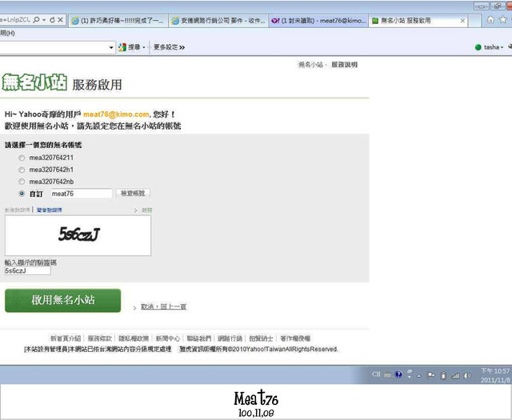The height and width of the screenshot is (420, 512).
Task: Click the custom account field containing meat76
Action: (x=82, y=194)
